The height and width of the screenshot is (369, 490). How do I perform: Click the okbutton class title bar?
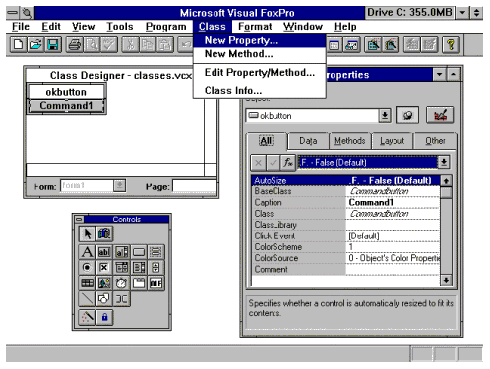tap(66, 92)
